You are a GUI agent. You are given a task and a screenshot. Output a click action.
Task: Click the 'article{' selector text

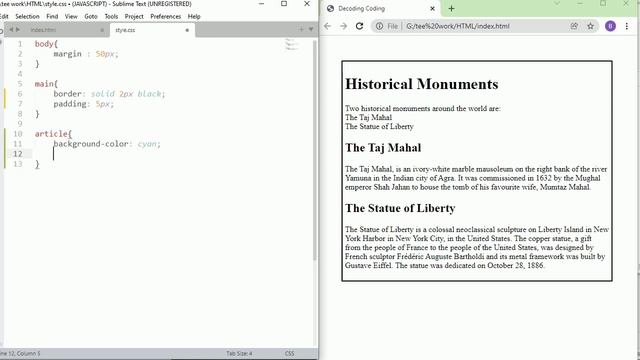point(53,134)
